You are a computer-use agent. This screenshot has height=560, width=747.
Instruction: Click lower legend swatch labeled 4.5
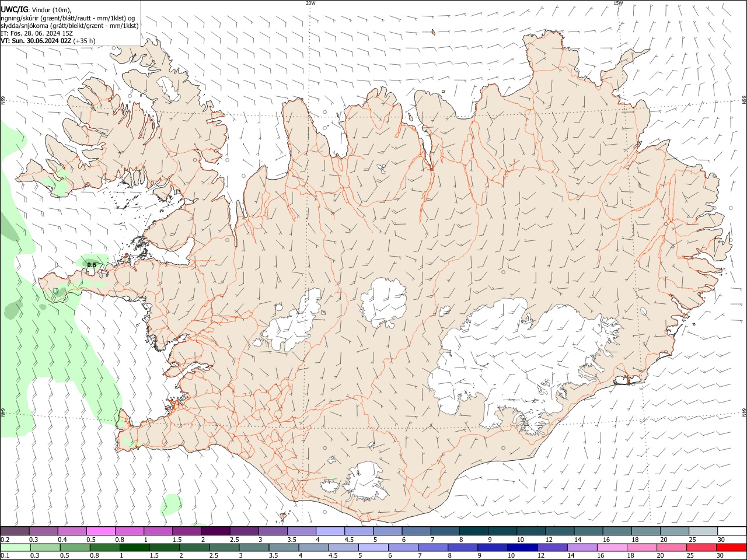(343, 548)
